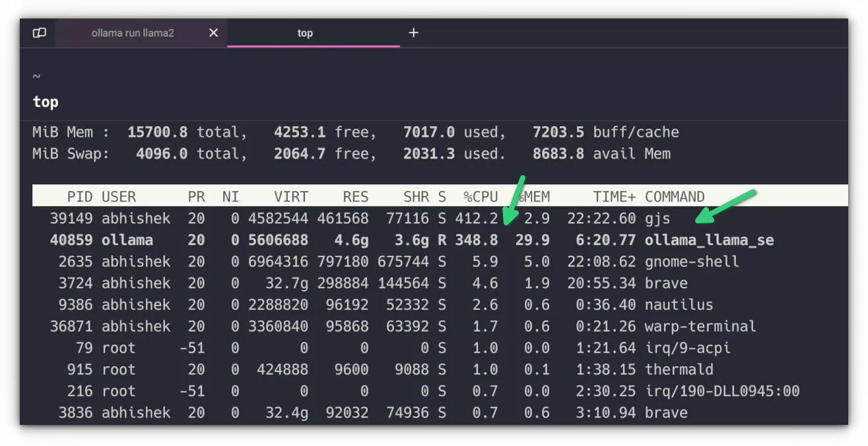Click TIME+ value 22:22.60
This screenshot has height=446, width=868.
pyautogui.click(x=601, y=218)
